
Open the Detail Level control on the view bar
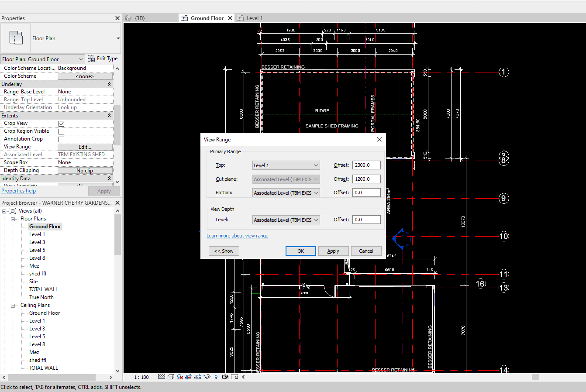(162, 377)
